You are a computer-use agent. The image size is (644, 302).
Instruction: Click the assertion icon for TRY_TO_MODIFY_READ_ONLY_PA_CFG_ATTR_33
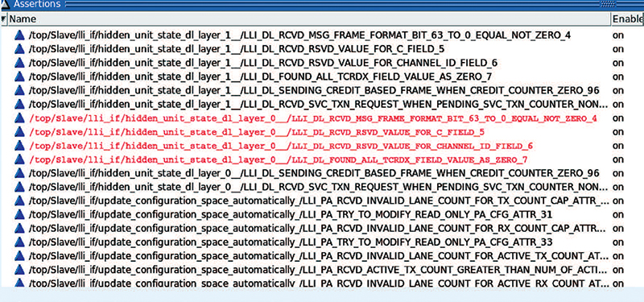coord(19,242)
